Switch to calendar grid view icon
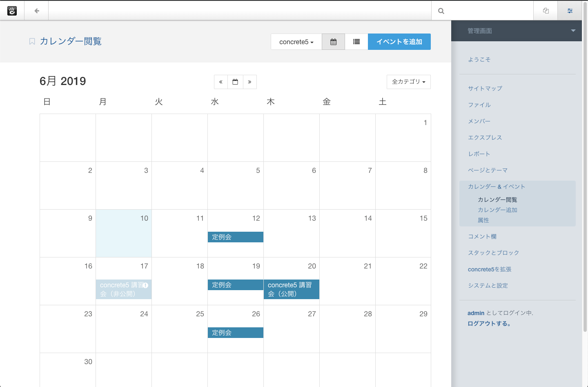Screen dimensions: 588x387 pos(333,42)
